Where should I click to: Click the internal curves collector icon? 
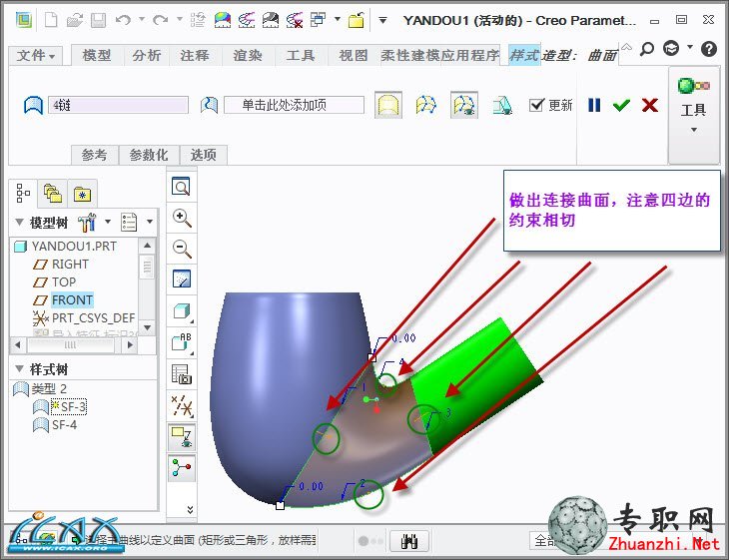click(x=210, y=105)
